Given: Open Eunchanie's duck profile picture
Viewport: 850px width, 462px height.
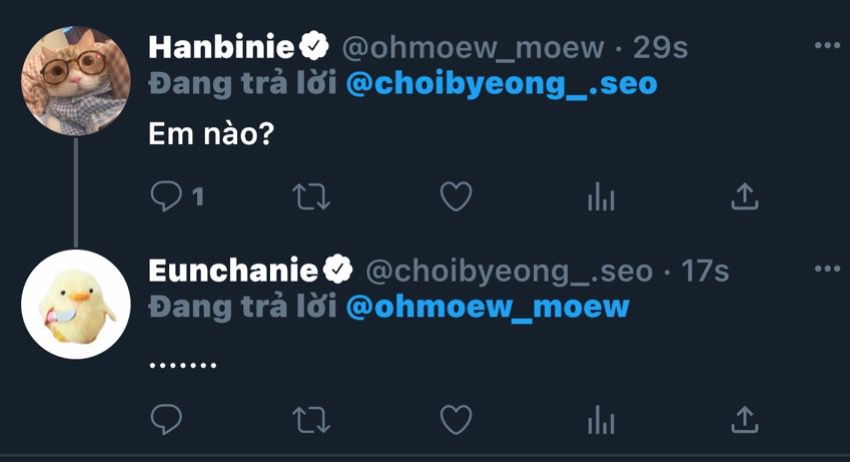Looking at the screenshot, I should point(76,304).
